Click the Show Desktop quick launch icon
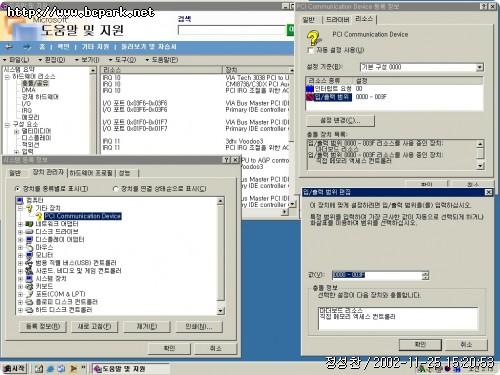This screenshot has height=375, width=500. tap(39, 369)
